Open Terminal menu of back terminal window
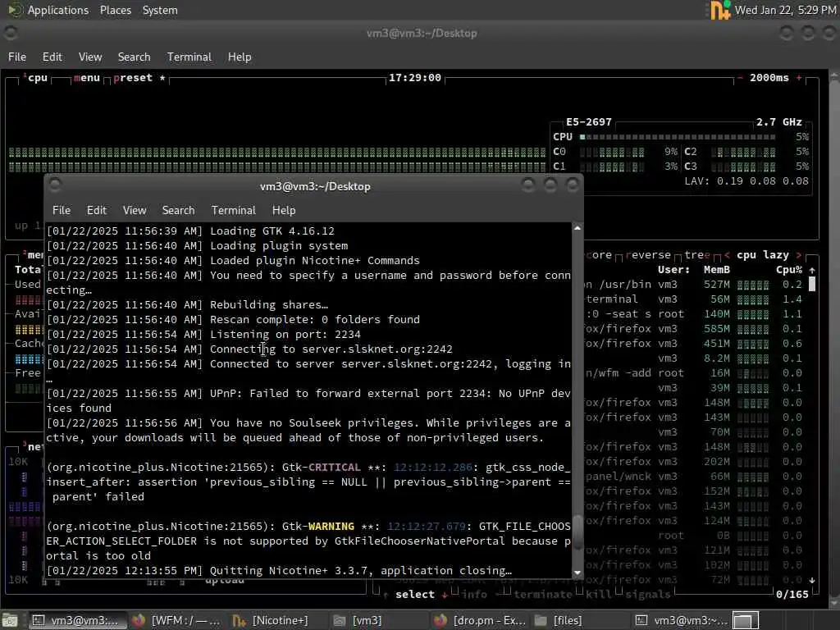The image size is (840, 630). [189, 57]
